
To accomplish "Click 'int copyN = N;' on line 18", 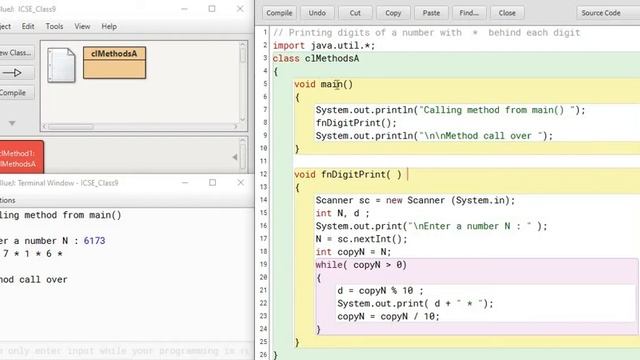I will 353,252.
